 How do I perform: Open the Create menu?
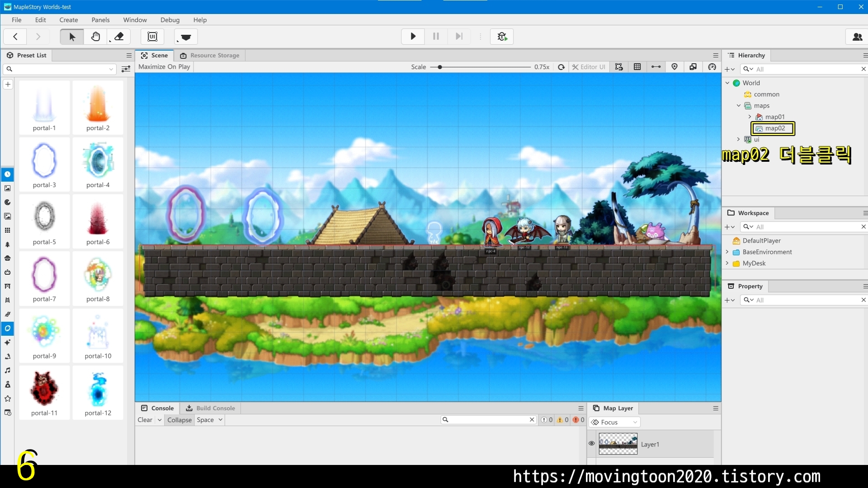(x=69, y=20)
